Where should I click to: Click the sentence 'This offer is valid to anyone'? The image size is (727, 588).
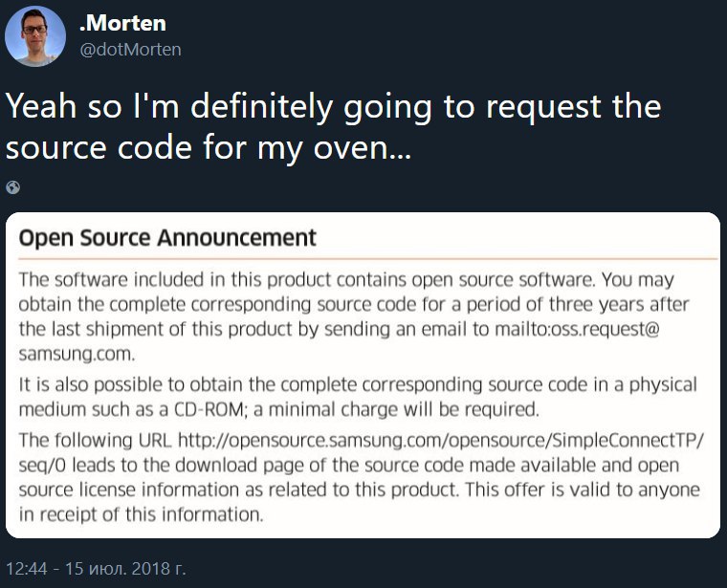pyautogui.click(x=583, y=490)
